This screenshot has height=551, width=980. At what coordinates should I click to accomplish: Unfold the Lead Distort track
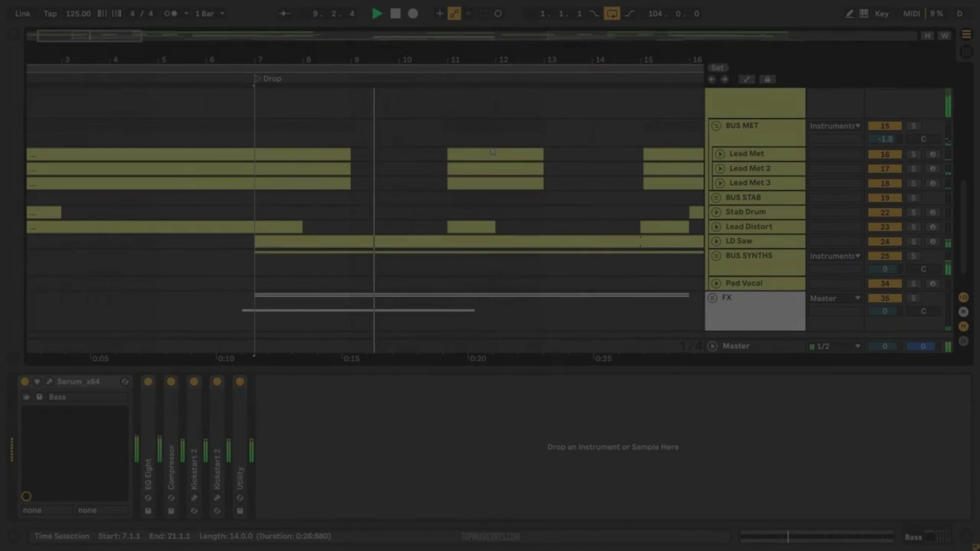(x=716, y=227)
